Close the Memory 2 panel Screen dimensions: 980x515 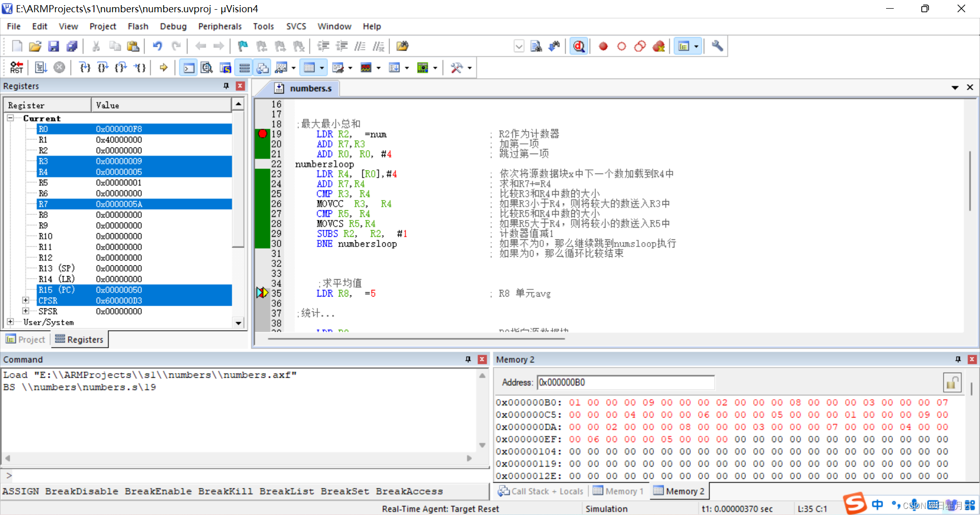pos(972,360)
